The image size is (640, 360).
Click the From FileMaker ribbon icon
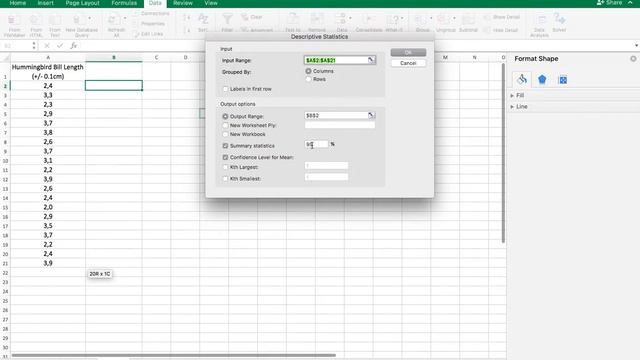click(14, 20)
